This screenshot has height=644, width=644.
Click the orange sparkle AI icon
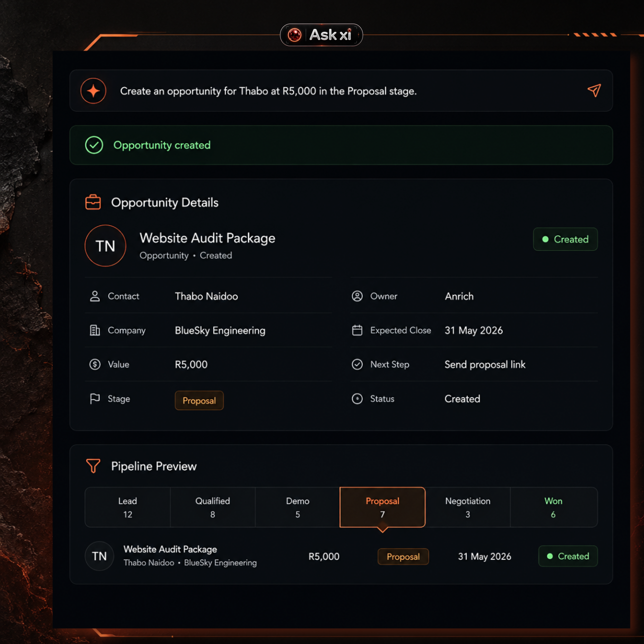tap(93, 91)
